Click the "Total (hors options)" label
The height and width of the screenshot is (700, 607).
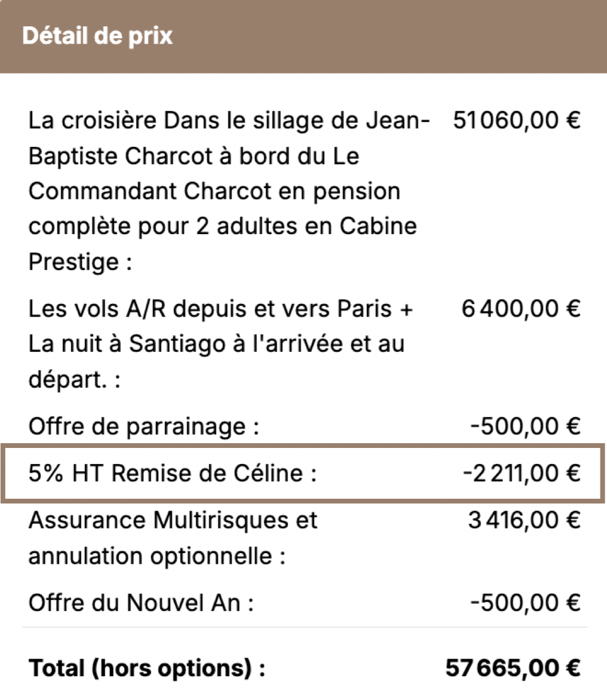pyautogui.click(x=147, y=668)
